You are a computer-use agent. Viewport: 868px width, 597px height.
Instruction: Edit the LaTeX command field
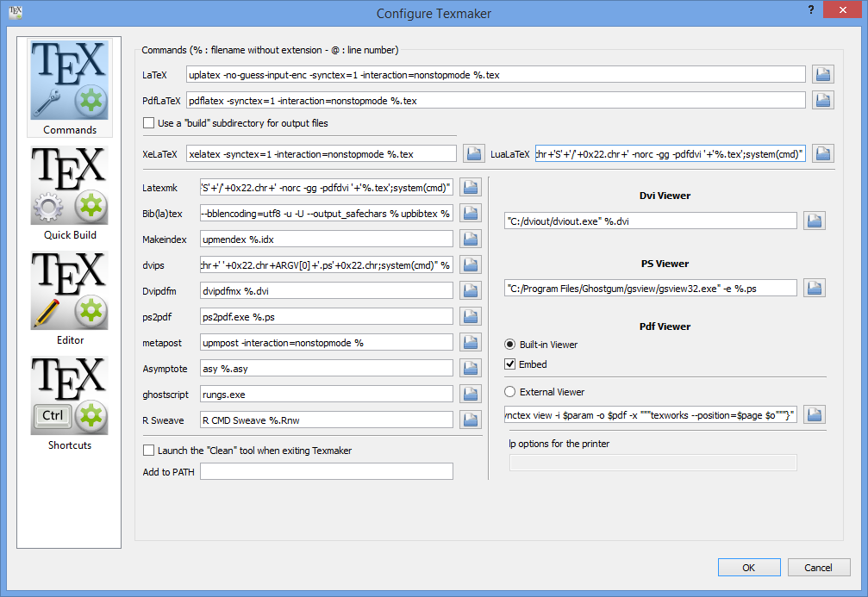(496, 75)
